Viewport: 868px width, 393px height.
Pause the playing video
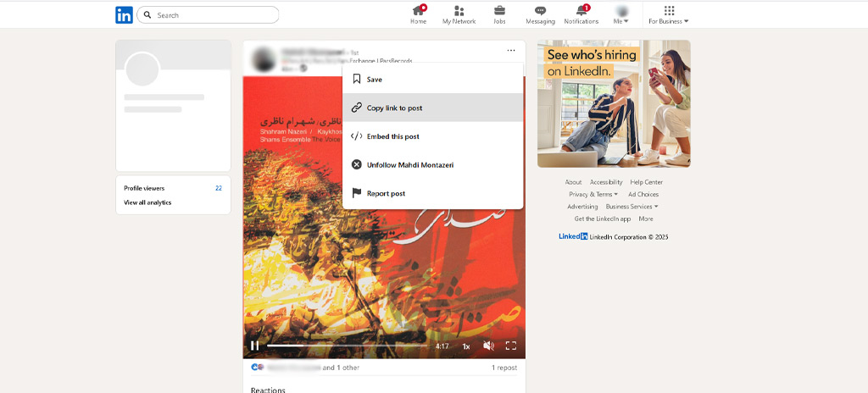(x=254, y=346)
